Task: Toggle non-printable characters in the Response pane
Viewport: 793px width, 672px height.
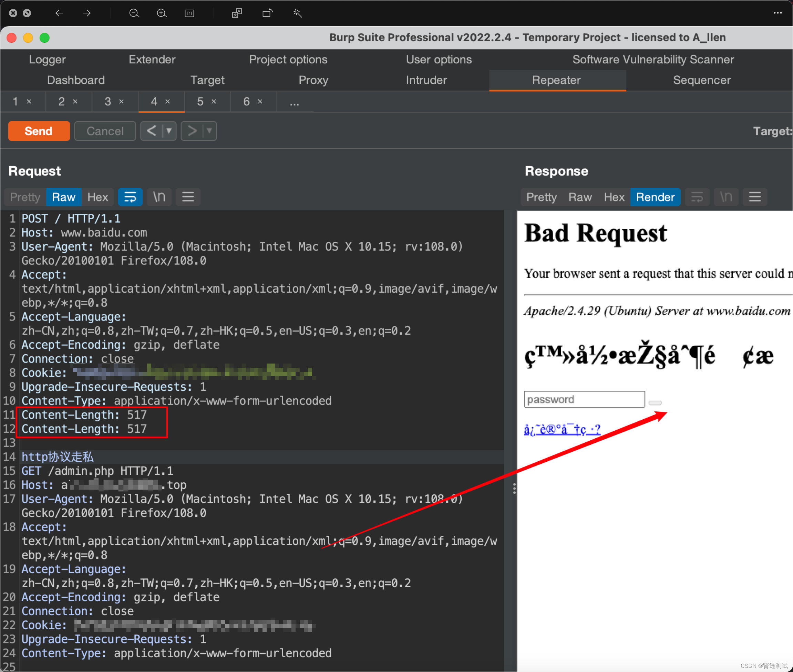Action: [x=726, y=197]
